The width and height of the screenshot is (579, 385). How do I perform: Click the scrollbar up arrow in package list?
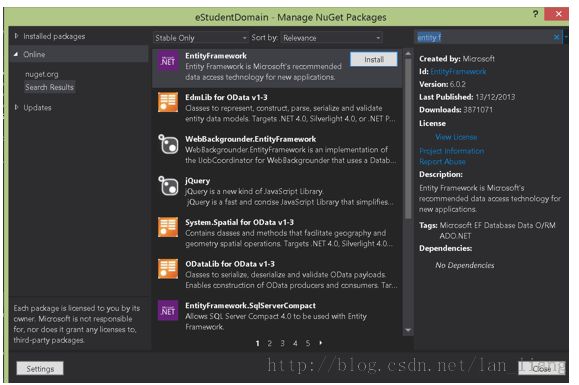(x=408, y=54)
